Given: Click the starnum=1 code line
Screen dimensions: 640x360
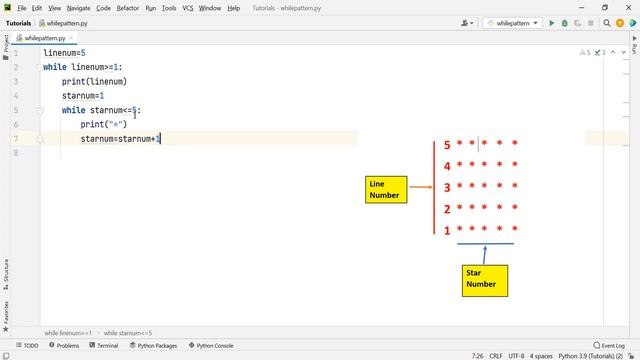Looking at the screenshot, I should [x=83, y=96].
